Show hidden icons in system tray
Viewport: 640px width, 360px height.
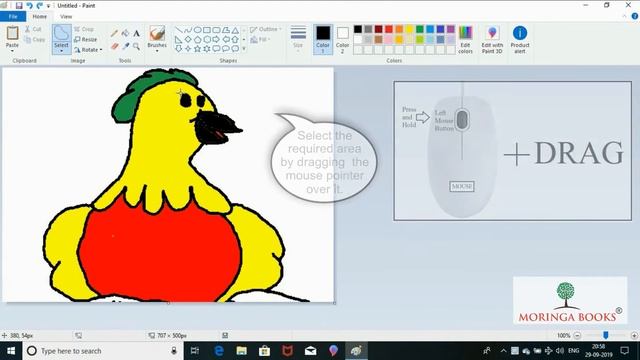[x=503, y=351]
